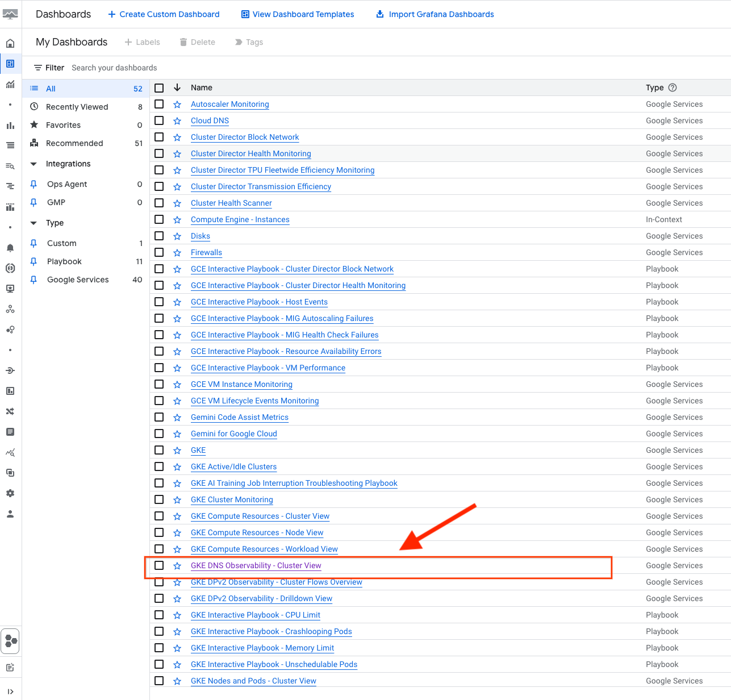
Task: Open the Overview home icon in sidebar
Action: point(10,43)
